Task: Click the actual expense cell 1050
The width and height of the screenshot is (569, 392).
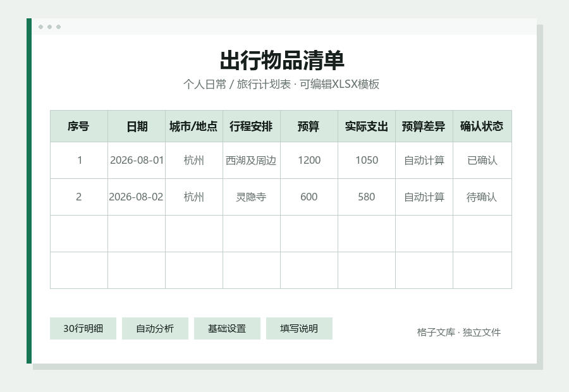Action: pos(367,160)
